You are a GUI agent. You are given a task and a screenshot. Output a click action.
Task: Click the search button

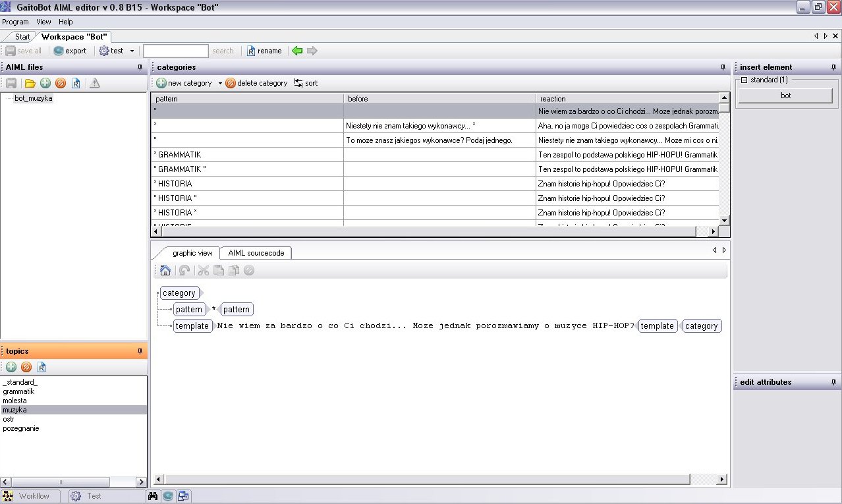pyautogui.click(x=223, y=51)
